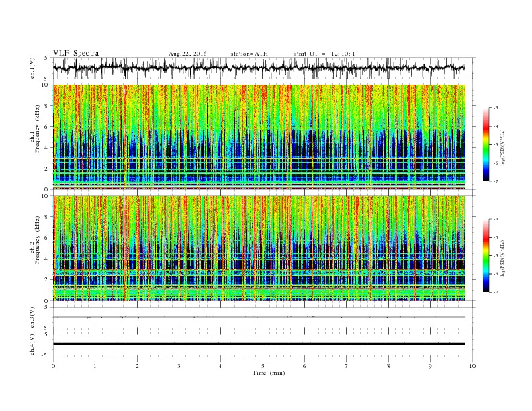Viewport: 532px width, 411px height.
Task: Click the "VLF Spectra" plot title
Action: coord(76,53)
